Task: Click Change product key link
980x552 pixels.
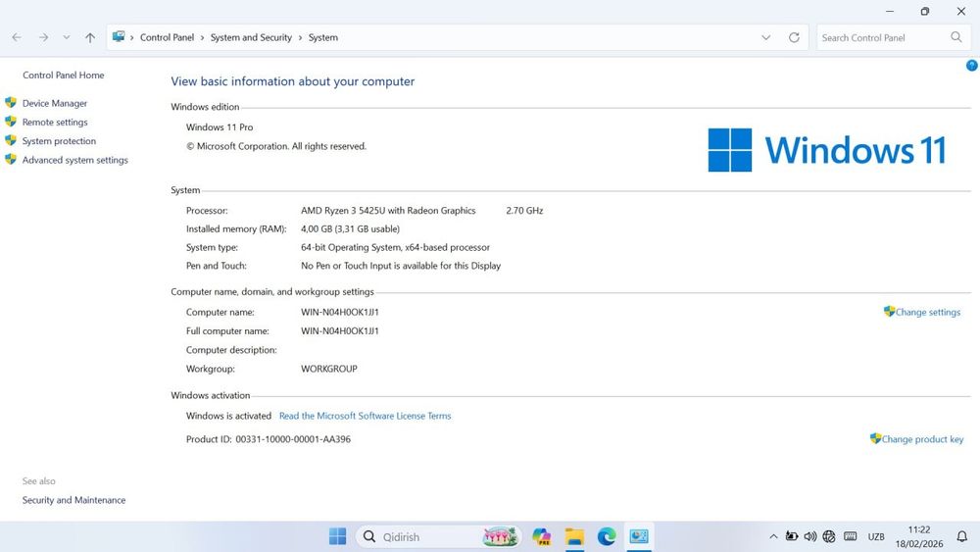Action: (x=922, y=439)
